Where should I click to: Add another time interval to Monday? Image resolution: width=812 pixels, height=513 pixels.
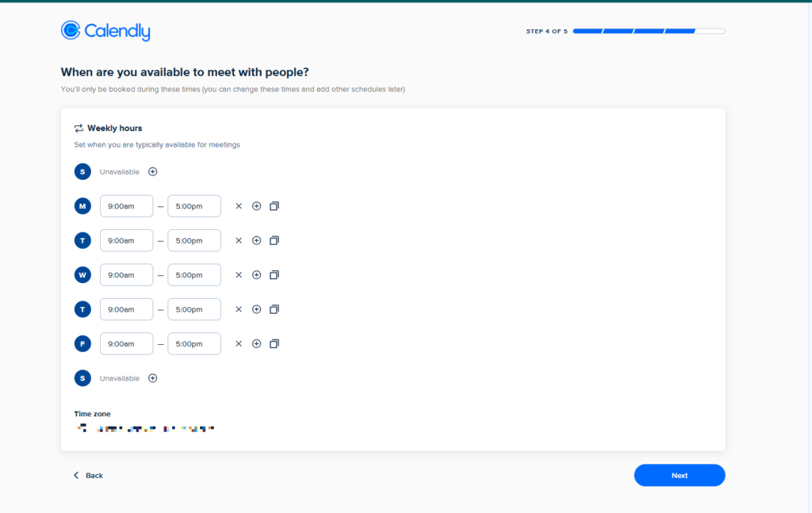click(256, 206)
